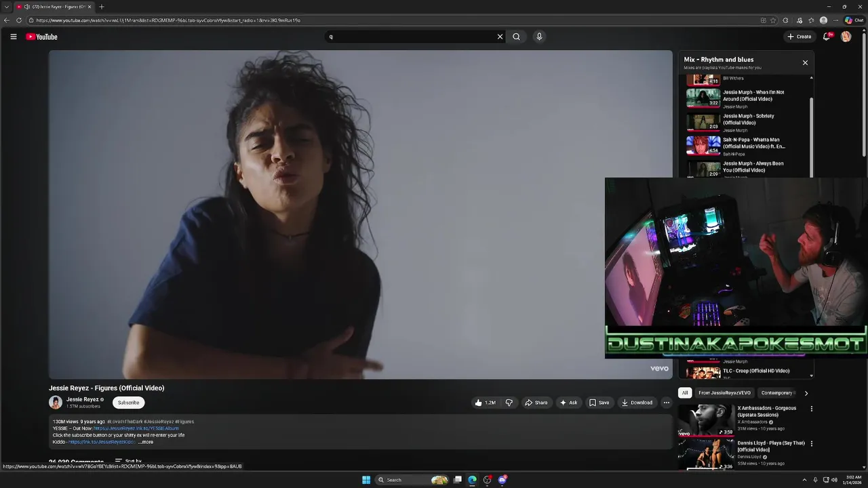Image resolution: width=868 pixels, height=488 pixels.
Task: Open options for Dennis Lloyd - Playa video
Action: pyautogui.click(x=811, y=444)
